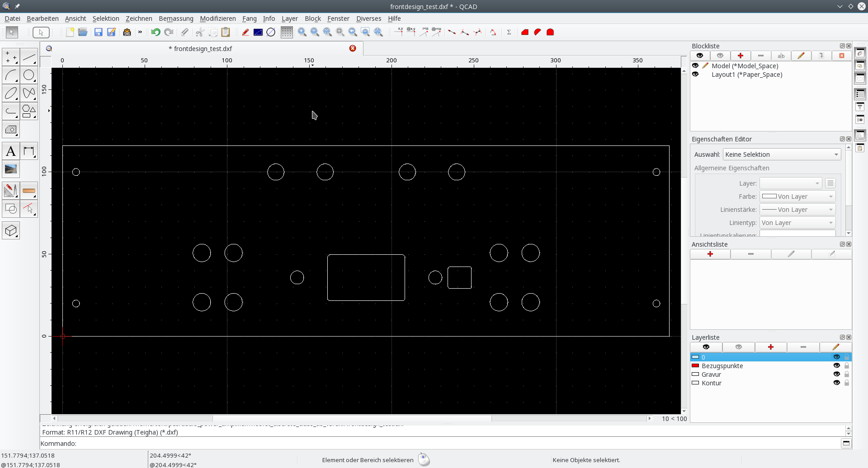Show all layers in Layerliste

click(706, 347)
